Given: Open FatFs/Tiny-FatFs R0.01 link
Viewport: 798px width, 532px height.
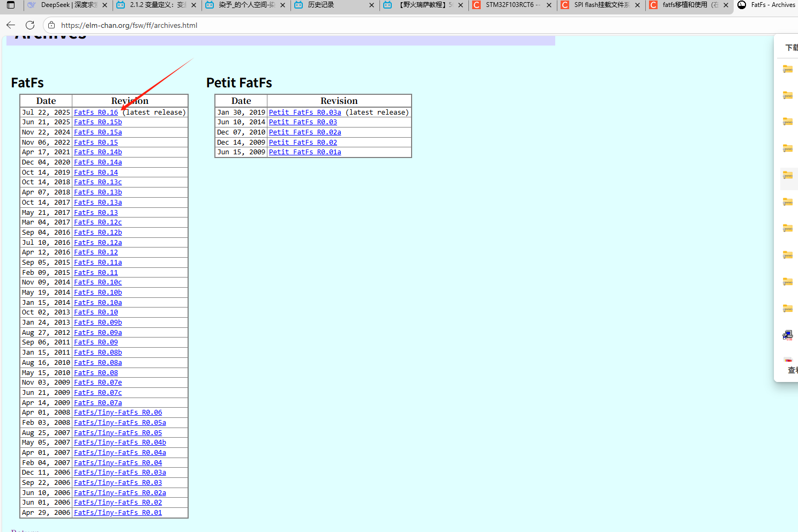Looking at the screenshot, I should click(118, 513).
